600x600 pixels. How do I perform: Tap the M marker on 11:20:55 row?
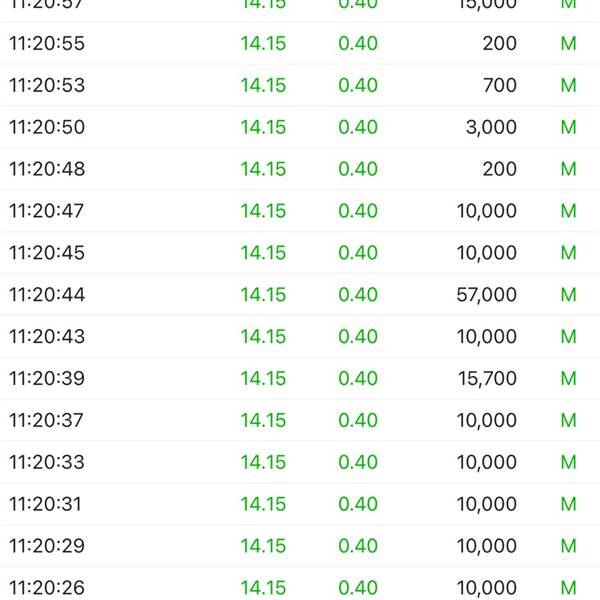click(569, 43)
